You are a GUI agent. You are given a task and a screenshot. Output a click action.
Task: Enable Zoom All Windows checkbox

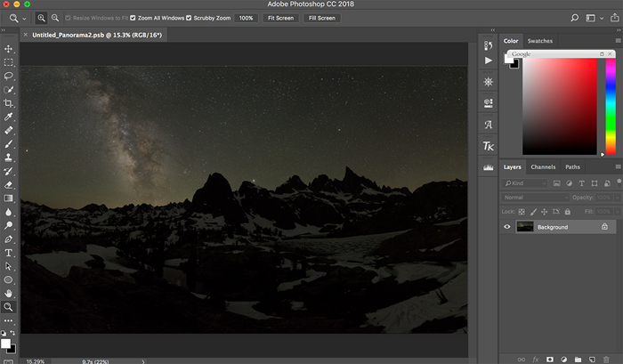133,18
